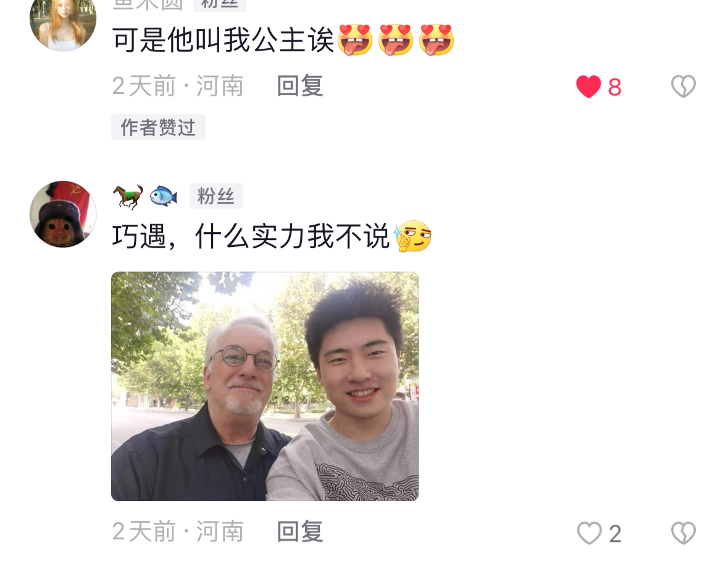Tap the like count 2
The image size is (728, 566).
(x=615, y=533)
